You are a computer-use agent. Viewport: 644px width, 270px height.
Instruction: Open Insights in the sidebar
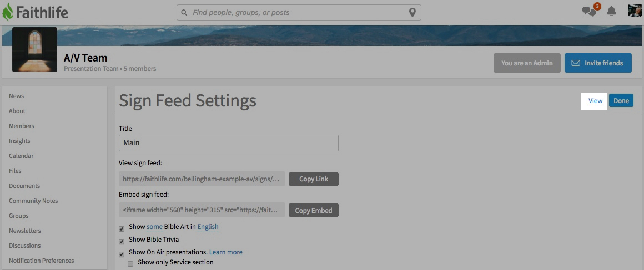20,141
